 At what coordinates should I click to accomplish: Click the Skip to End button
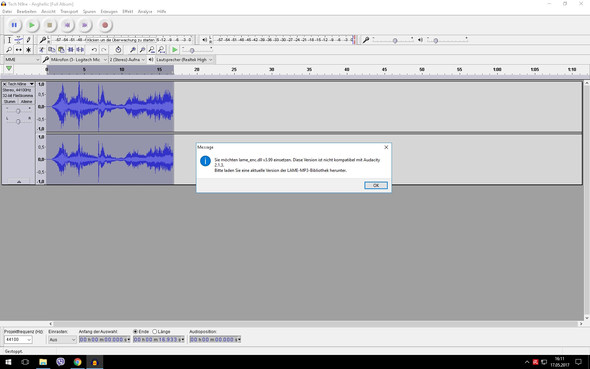point(85,25)
